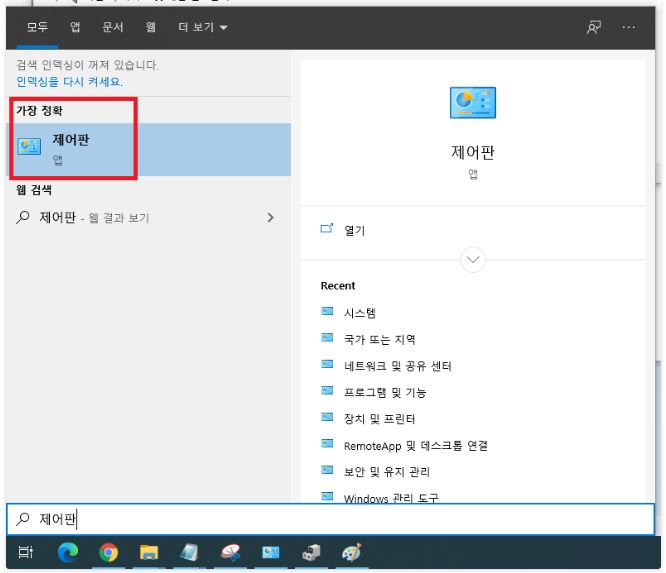Switch to the 앱 search tab

pos(75,27)
